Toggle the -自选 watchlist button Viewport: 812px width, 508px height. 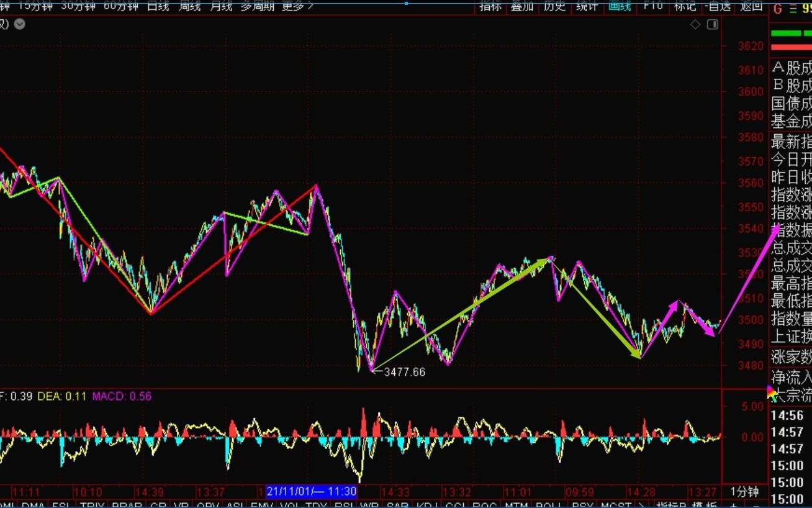718,6
